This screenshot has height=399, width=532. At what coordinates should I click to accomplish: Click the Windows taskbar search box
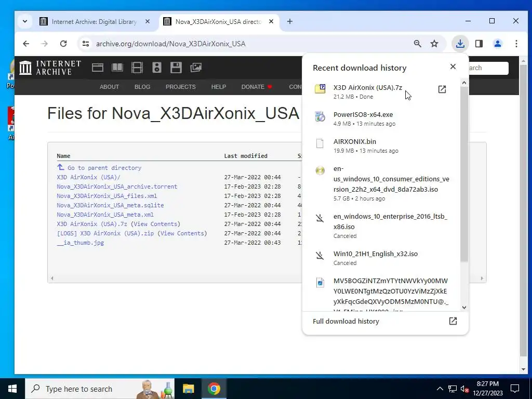(100, 389)
